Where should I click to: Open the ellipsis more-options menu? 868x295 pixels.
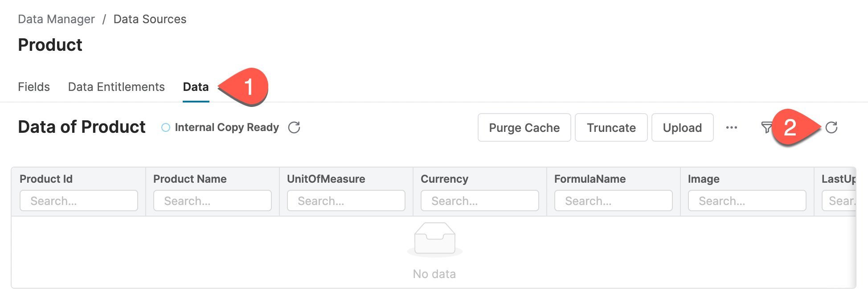pyautogui.click(x=732, y=127)
